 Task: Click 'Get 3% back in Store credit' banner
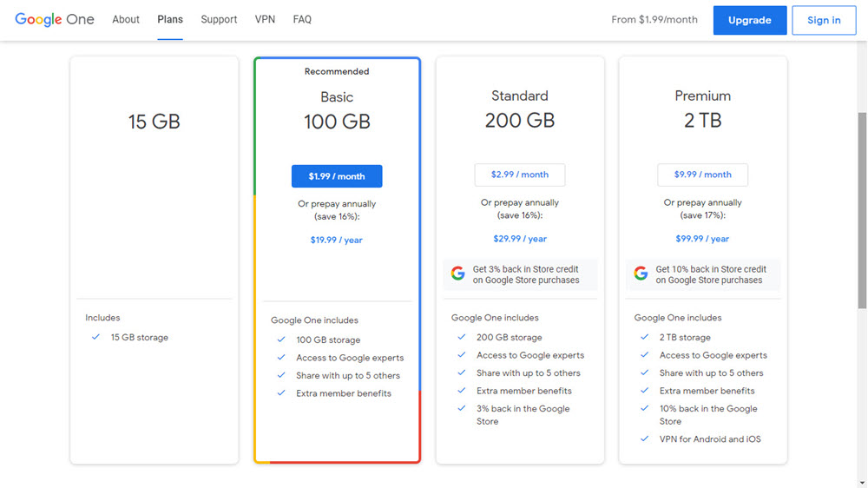coord(520,274)
